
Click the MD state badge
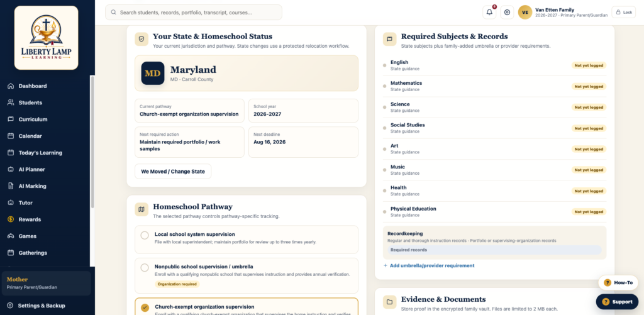click(x=153, y=73)
